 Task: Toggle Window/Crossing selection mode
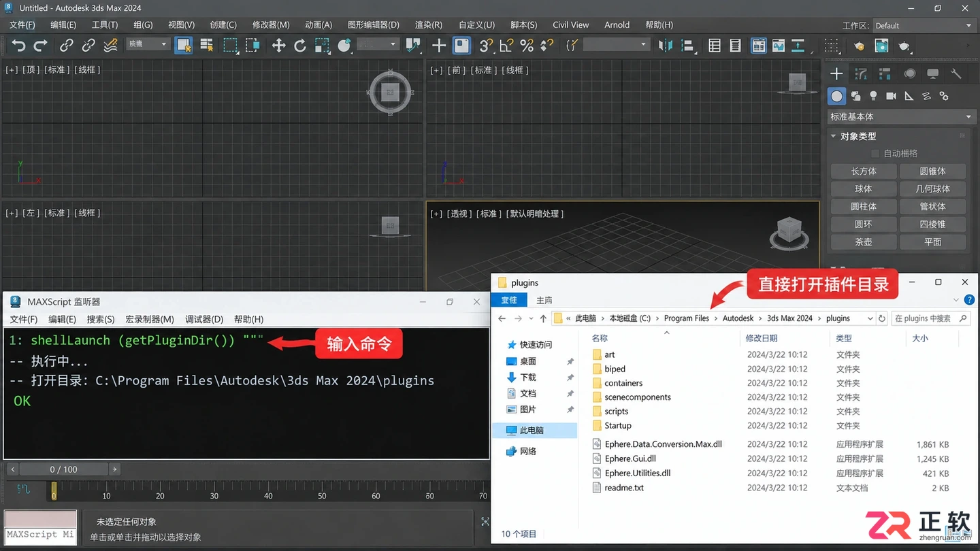(252, 46)
